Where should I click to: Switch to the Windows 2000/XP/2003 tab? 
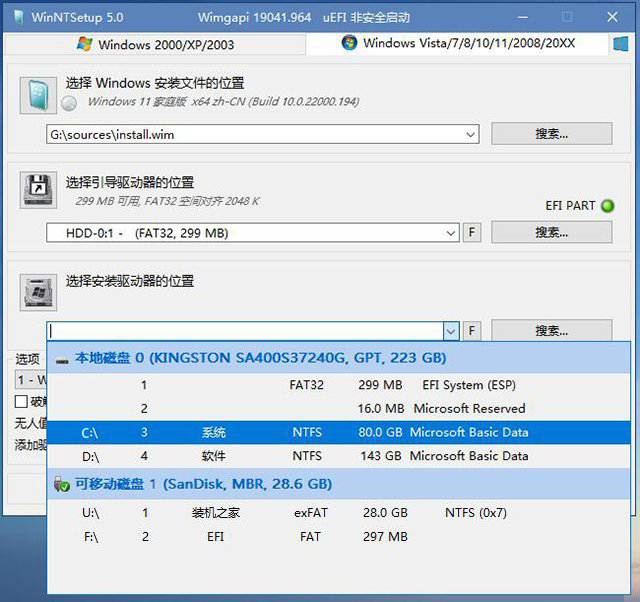point(155,44)
